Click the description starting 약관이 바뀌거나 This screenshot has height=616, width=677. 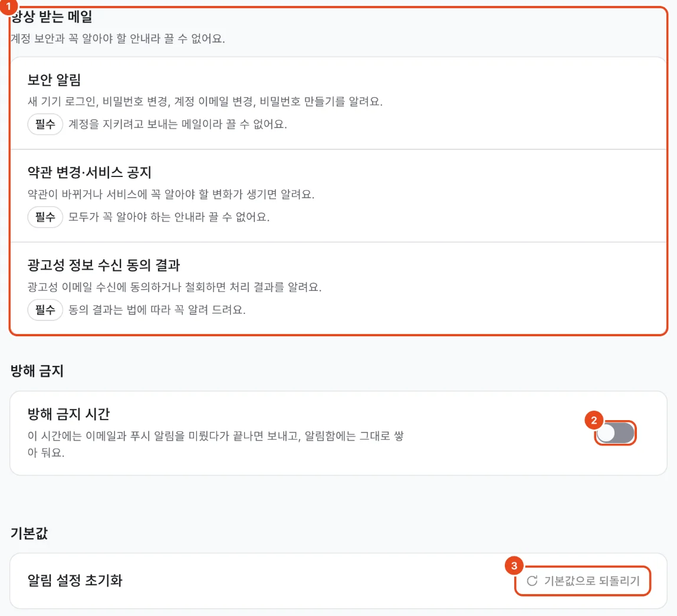(171, 194)
